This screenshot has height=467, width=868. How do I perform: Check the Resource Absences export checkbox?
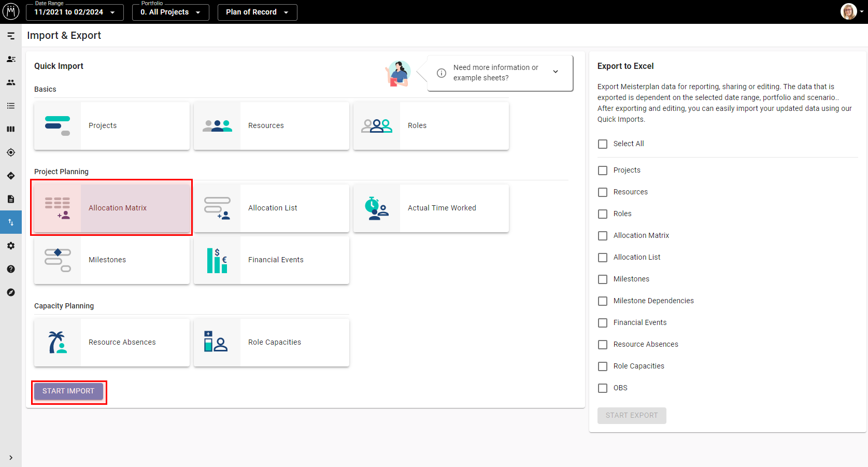603,345
